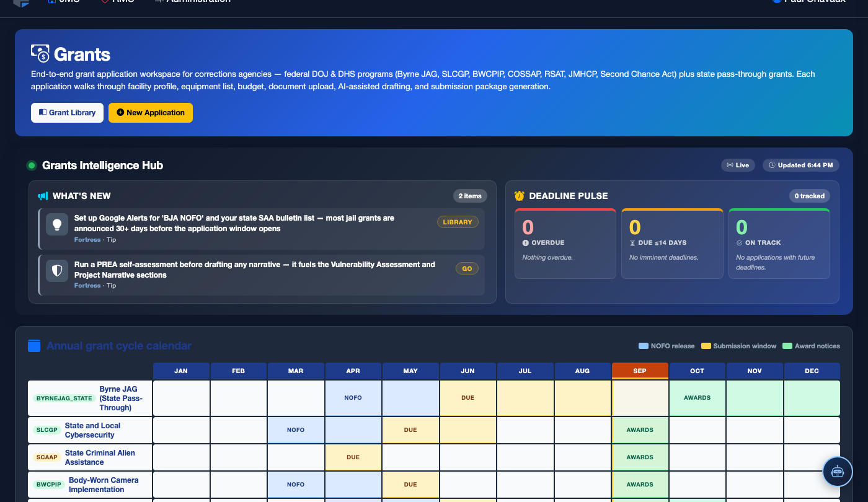Screen dimensions: 868x502
Task: Click the 0 tracked badge
Action: click(x=810, y=196)
